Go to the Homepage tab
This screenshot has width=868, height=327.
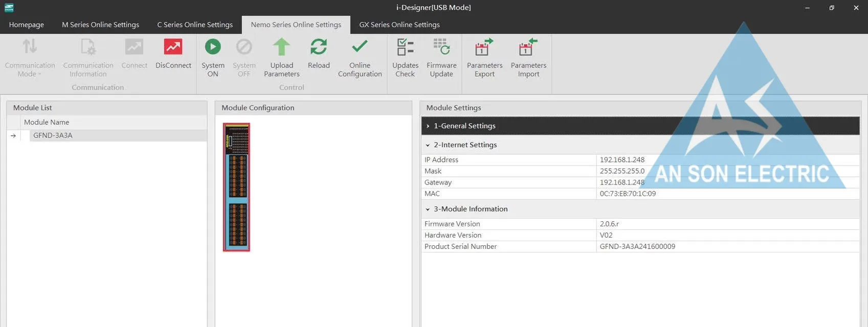[27, 25]
